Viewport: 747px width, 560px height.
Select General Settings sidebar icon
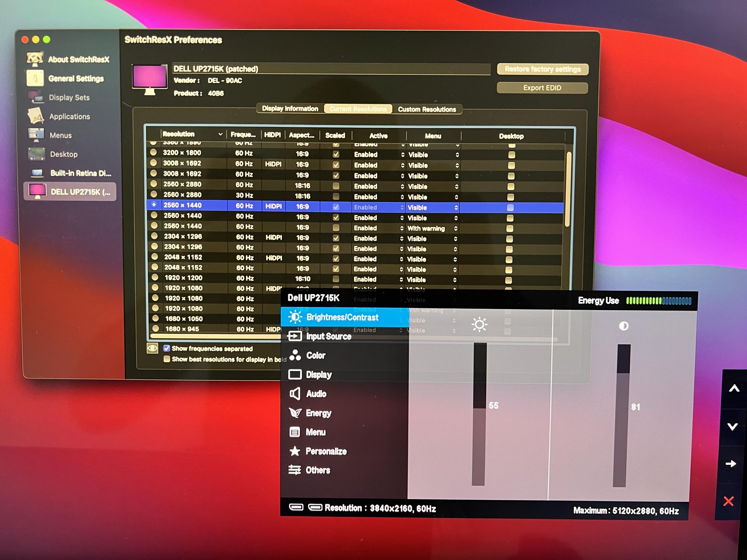point(35,78)
